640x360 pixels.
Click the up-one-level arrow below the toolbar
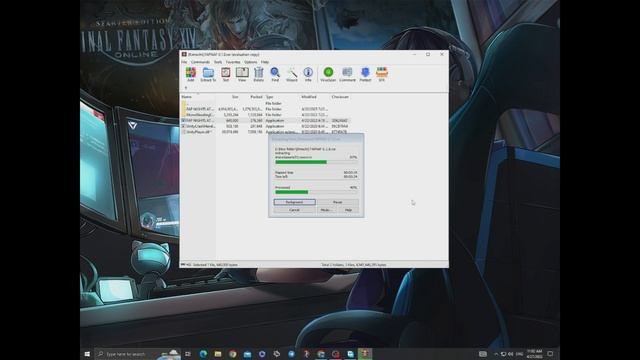click(186, 88)
